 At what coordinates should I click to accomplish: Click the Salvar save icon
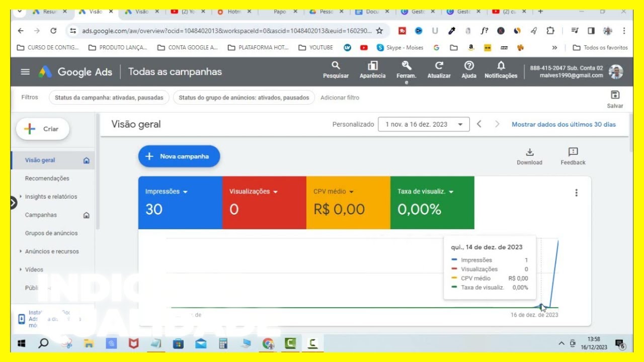(x=615, y=95)
